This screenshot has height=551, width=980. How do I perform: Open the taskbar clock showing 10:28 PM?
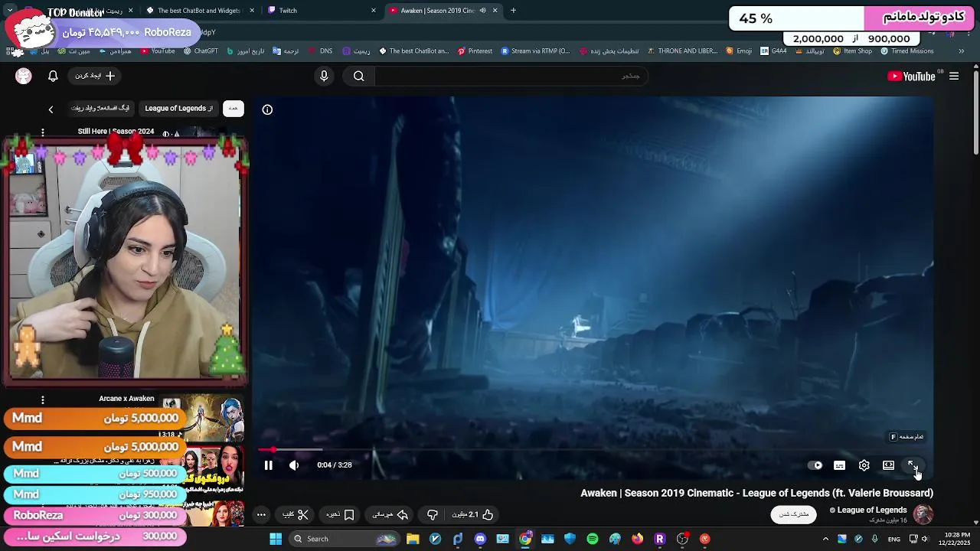tap(957, 539)
